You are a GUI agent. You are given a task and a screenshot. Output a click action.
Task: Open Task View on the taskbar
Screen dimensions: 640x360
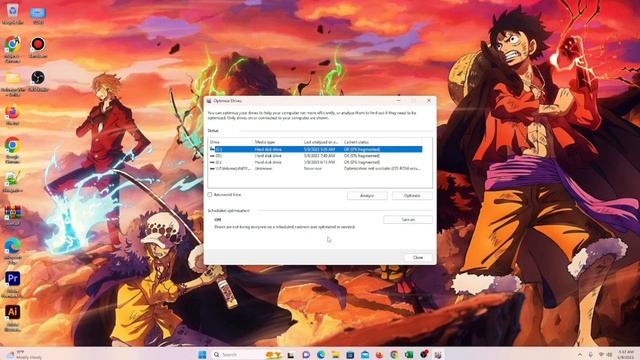pyautogui.click(x=291, y=355)
